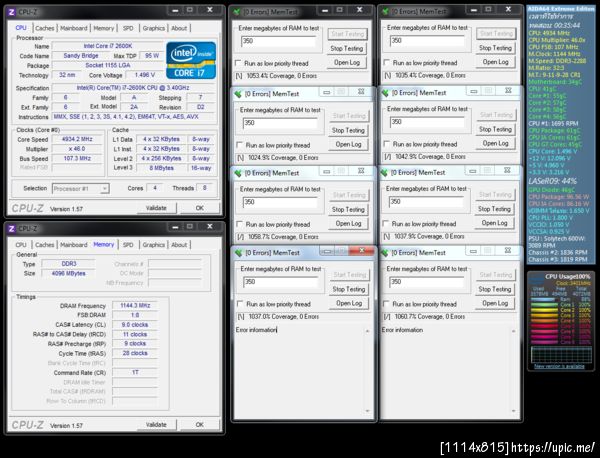Click 'New version is available' link in gadget
Viewport: 600px width, 458px height.
point(559,366)
